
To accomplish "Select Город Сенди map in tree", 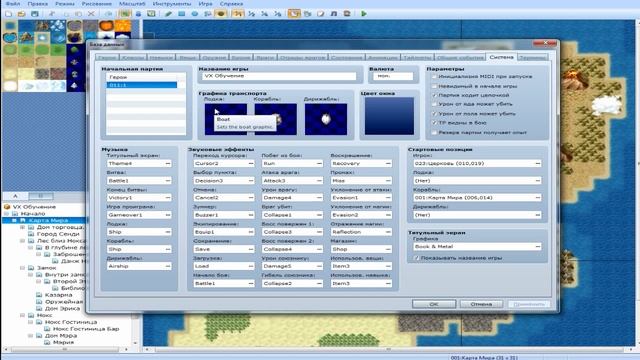I will point(58,234).
